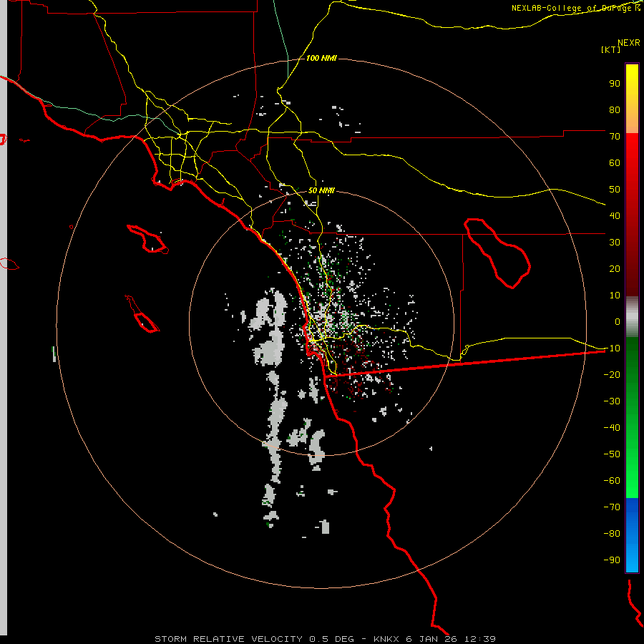This screenshot has height=644, width=644.
Task: Click the -70 value on the velocity scale
Action: click(x=612, y=507)
